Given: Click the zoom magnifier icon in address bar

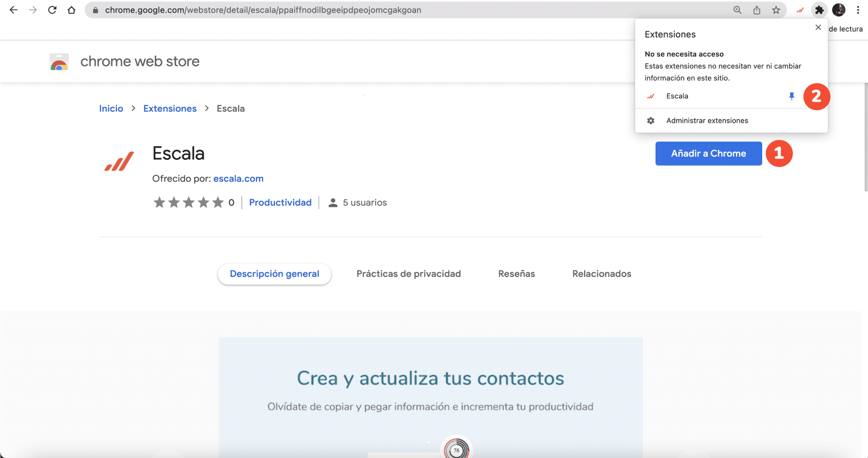Looking at the screenshot, I should click(737, 10).
